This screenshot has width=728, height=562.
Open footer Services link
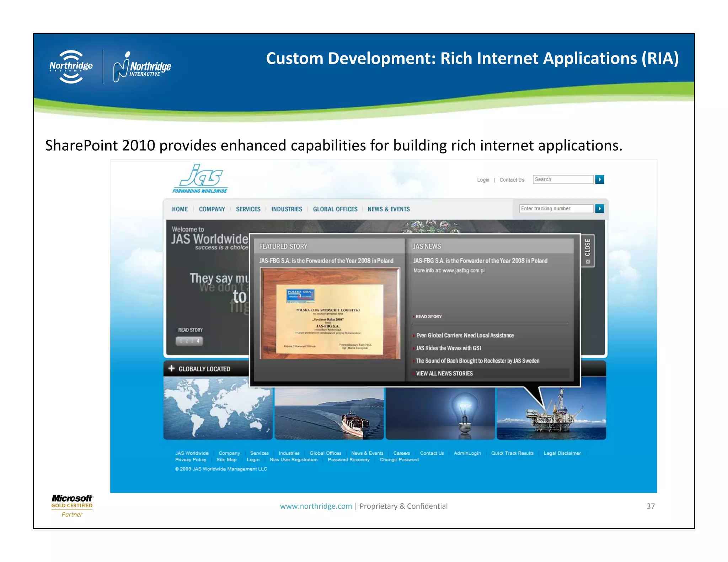pyautogui.click(x=259, y=453)
